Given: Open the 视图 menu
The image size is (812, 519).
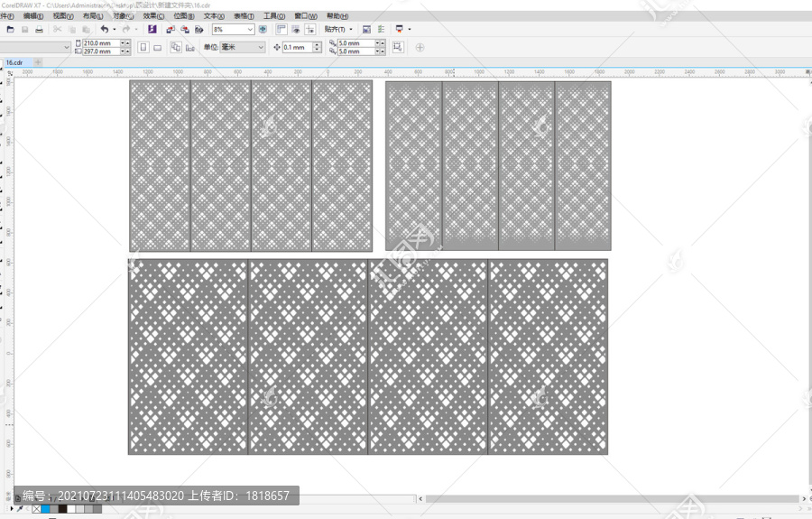Looking at the screenshot, I should click(x=63, y=16).
